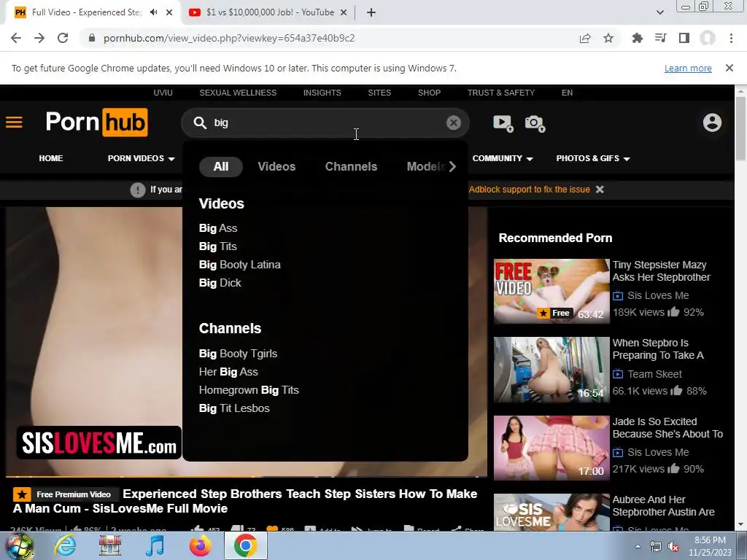Open Chrome's three-dot menu
This screenshot has height=560, width=747.
pos(731,38)
